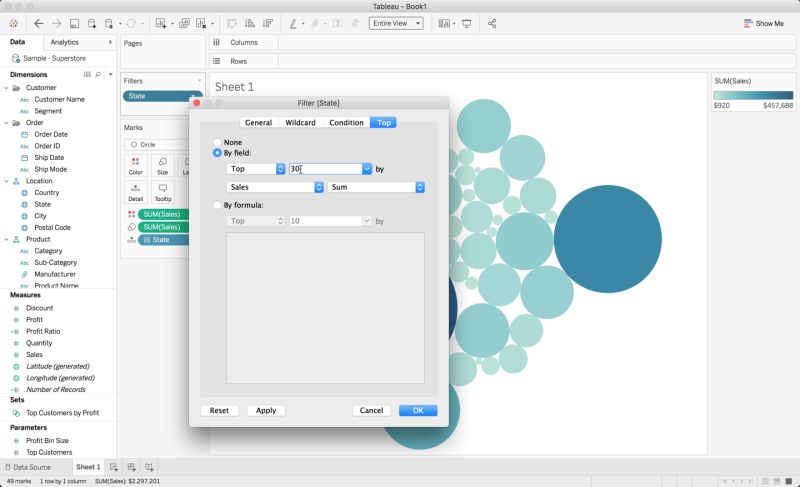Click the Dimensions view-as-grid icon
800x487 pixels.
point(87,74)
